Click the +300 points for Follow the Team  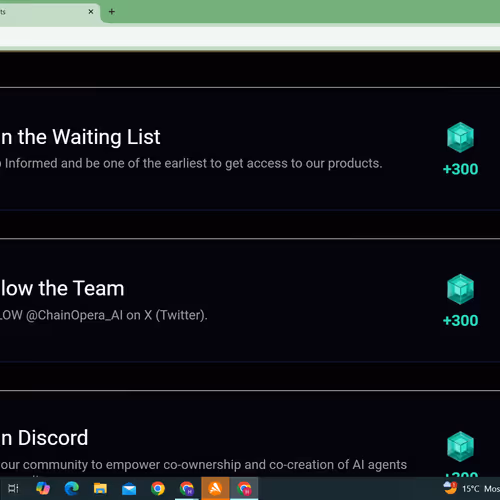pyautogui.click(x=460, y=321)
